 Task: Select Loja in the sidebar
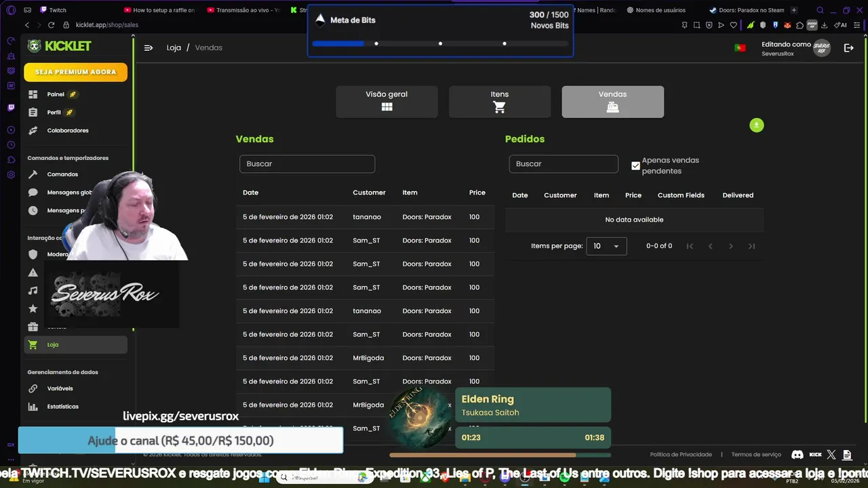click(x=75, y=344)
